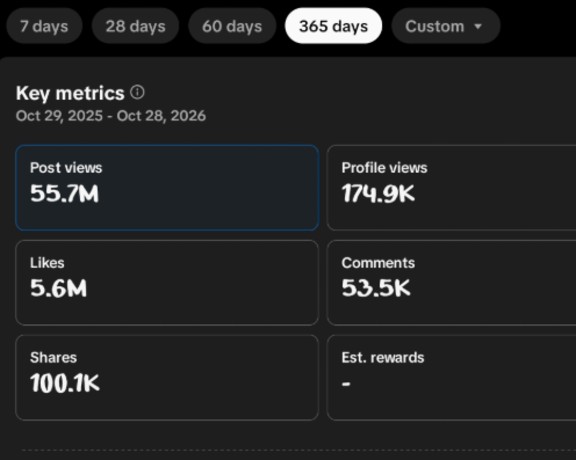The width and height of the screenshot is (576, 460).
Task: Select the Shares metric card
Action: pyautogui.click(x=167, y=377)
